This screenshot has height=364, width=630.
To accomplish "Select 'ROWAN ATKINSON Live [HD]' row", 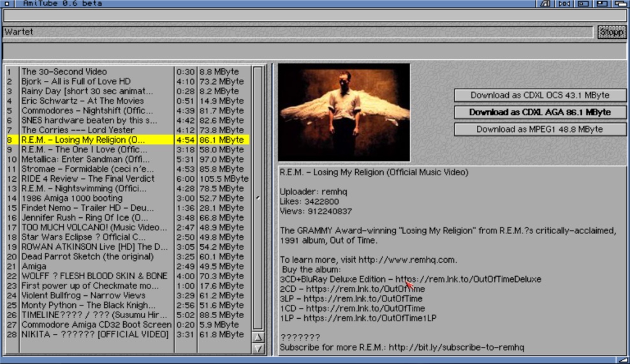I will [128, 247].
